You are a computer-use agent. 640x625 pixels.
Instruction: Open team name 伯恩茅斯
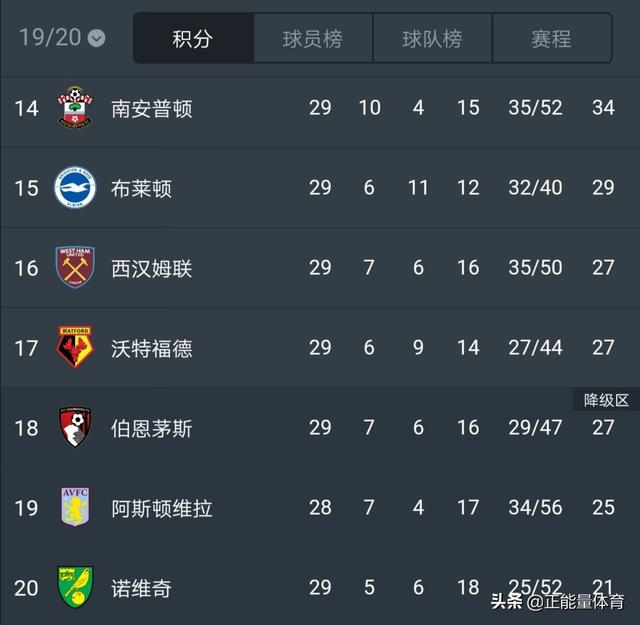(152, 428)
